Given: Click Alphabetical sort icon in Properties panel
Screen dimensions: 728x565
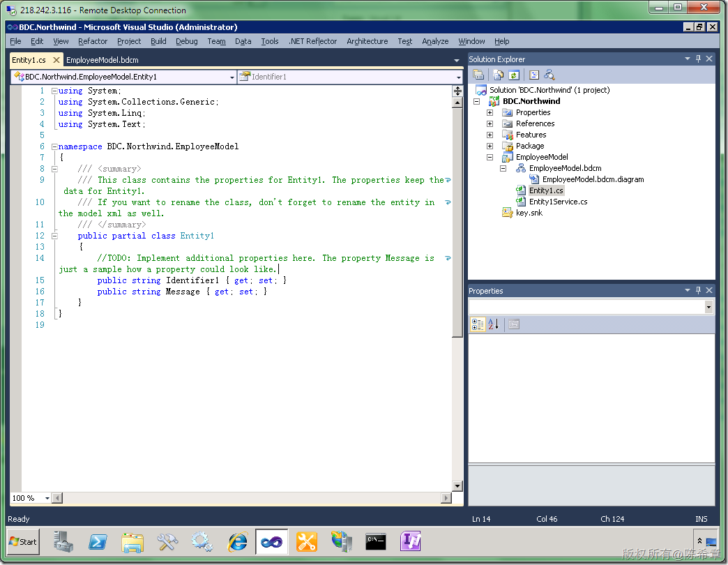Looking at the screenshot, I should tap(493, 324).
